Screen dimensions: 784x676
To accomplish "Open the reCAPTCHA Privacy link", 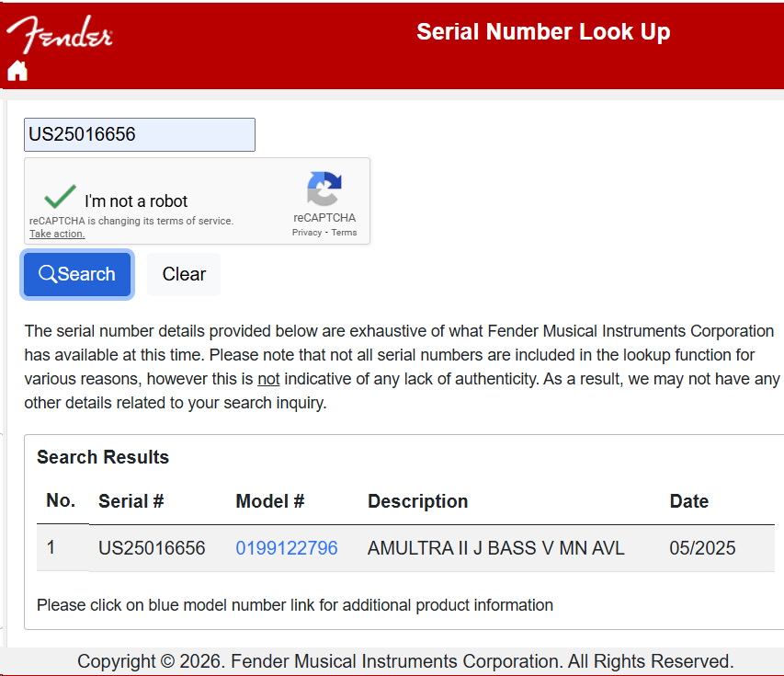I will click(306, 233).
